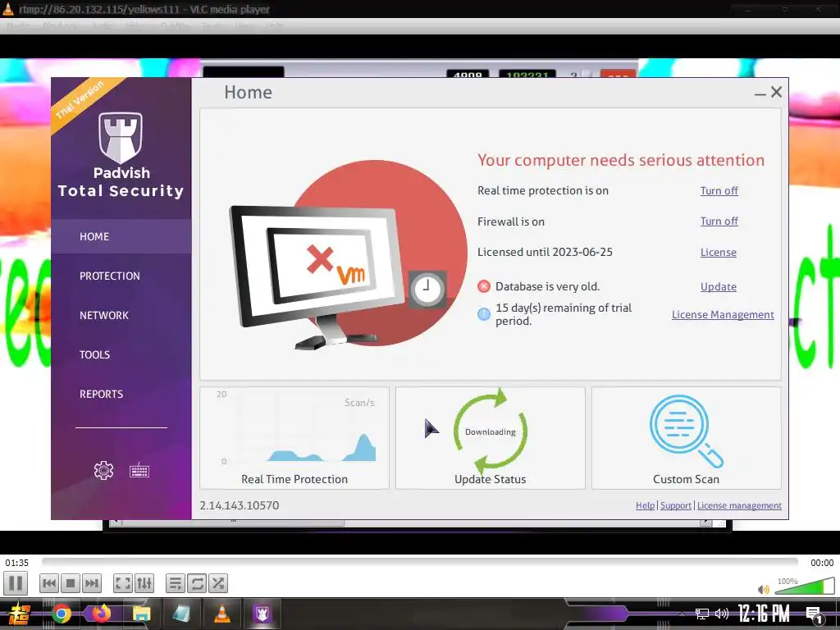Click the 'Real time protection is on' text
The image size is (840, 630).
pos(543,190)
